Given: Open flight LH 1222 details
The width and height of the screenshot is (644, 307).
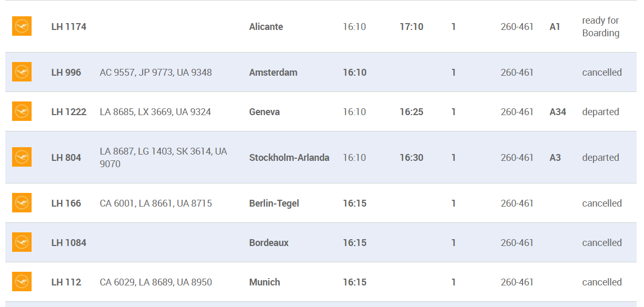Looking at the screenshot, I should coord(69,112).
